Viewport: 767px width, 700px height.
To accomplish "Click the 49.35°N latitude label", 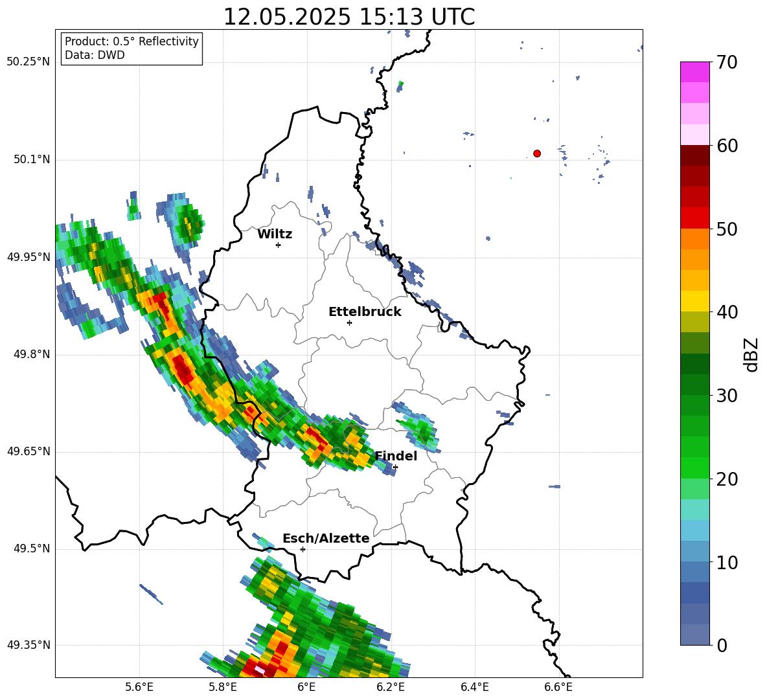I will [29, 645].
